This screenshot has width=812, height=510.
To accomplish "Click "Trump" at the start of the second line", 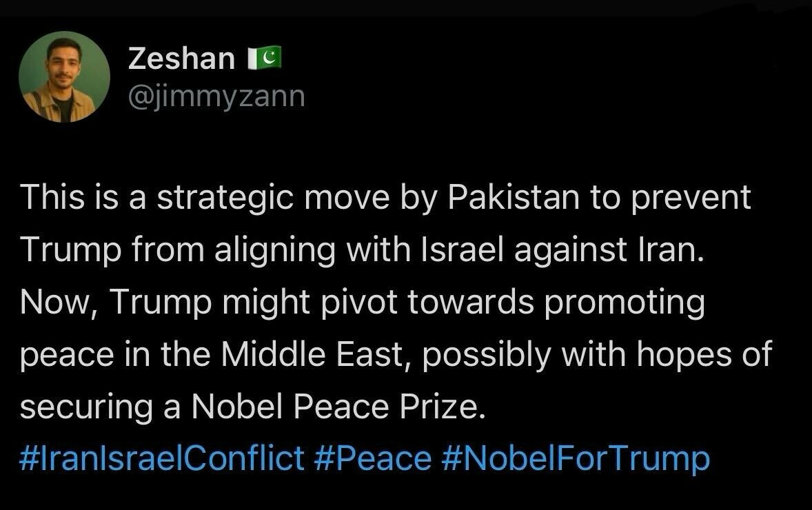I will (70, 252).
